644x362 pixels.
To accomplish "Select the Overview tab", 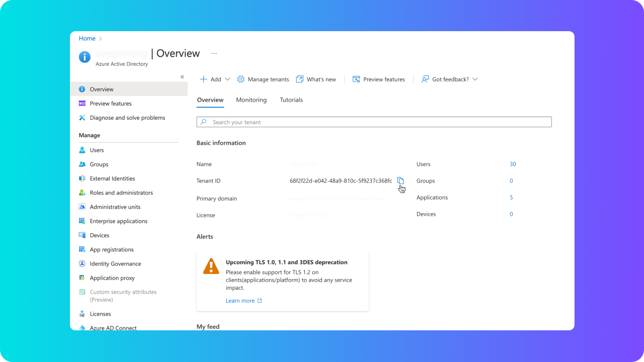I will tap(210, 100).
